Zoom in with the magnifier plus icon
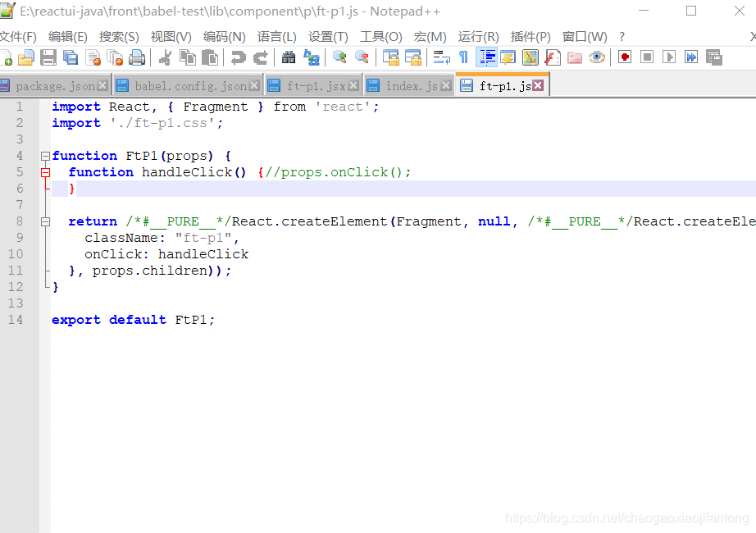 339,57
